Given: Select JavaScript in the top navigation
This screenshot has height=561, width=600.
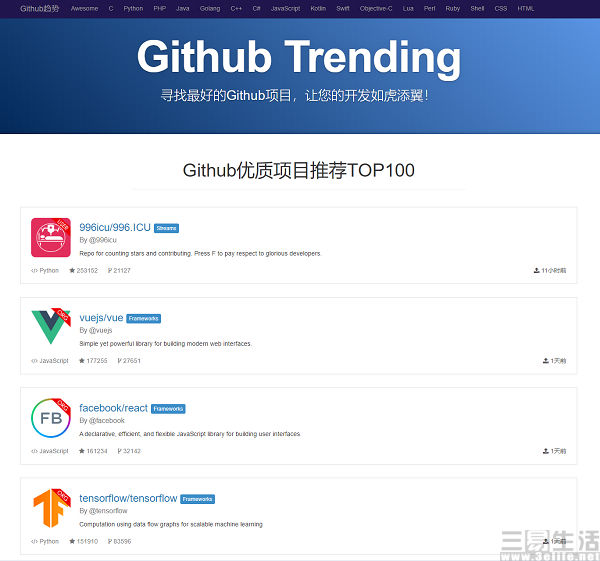Looking at the screenshot, I should click(x=285, y=8).
